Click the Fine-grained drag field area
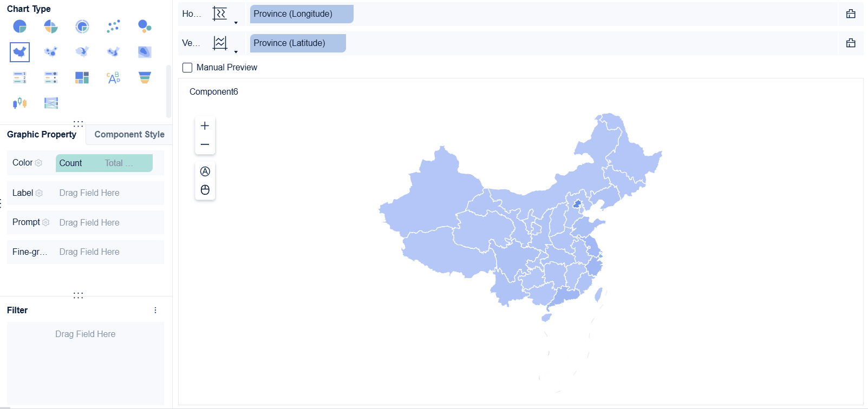This screenshot has height=409, width=868. tap(109, 252)
